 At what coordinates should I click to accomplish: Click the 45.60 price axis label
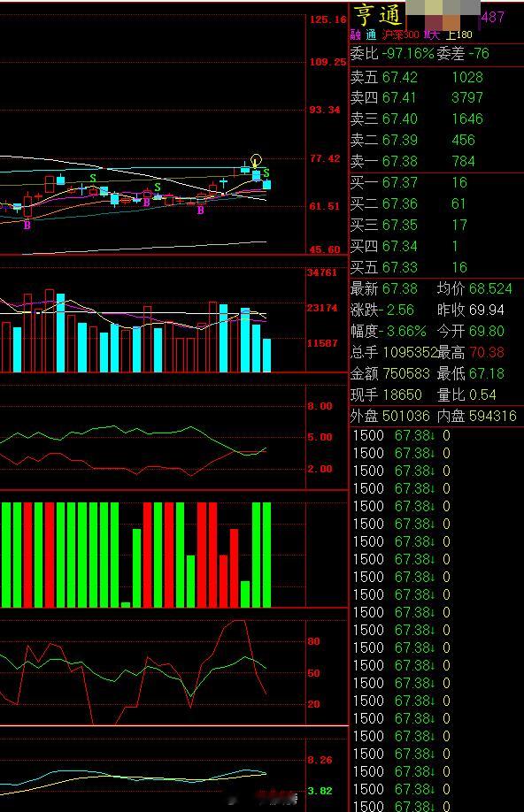click(325, 249)
